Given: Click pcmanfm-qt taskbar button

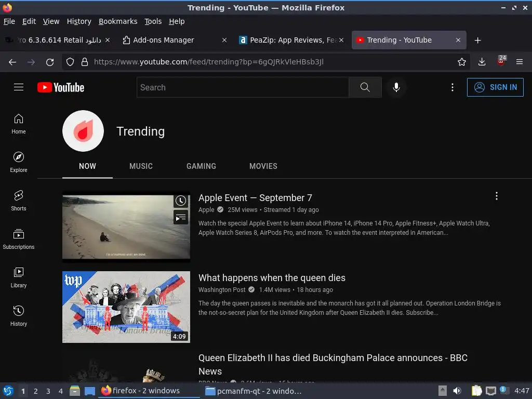Looking at the screenshot, I should pos(254,391).
